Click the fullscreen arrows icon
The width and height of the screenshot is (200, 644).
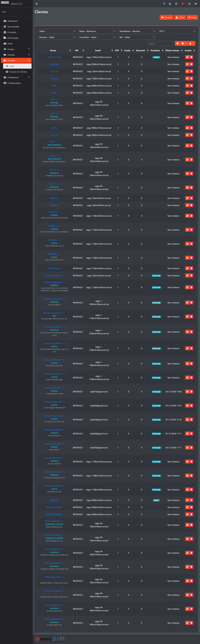pos(176,4)
